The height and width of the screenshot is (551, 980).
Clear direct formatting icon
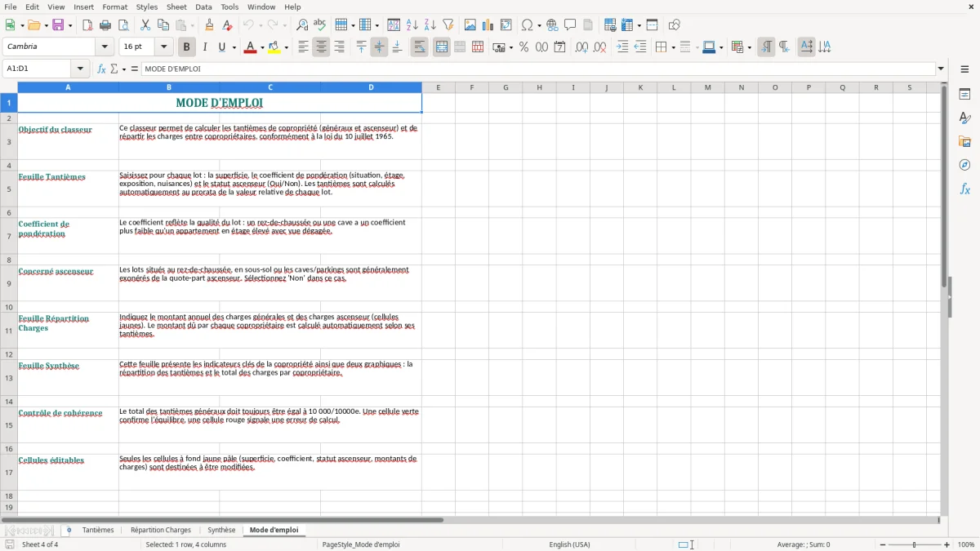click(x=227, y=25)
